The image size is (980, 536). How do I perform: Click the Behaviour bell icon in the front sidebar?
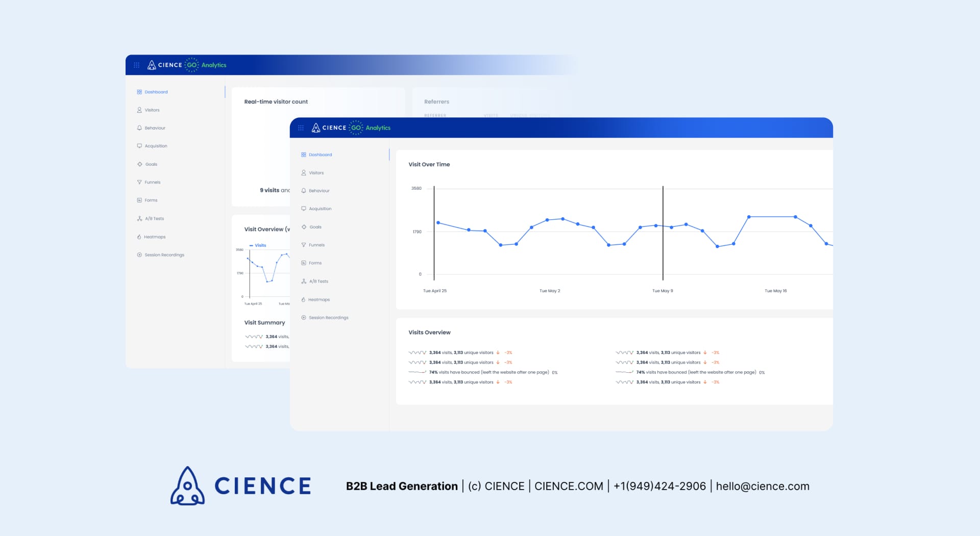point(304,191)
